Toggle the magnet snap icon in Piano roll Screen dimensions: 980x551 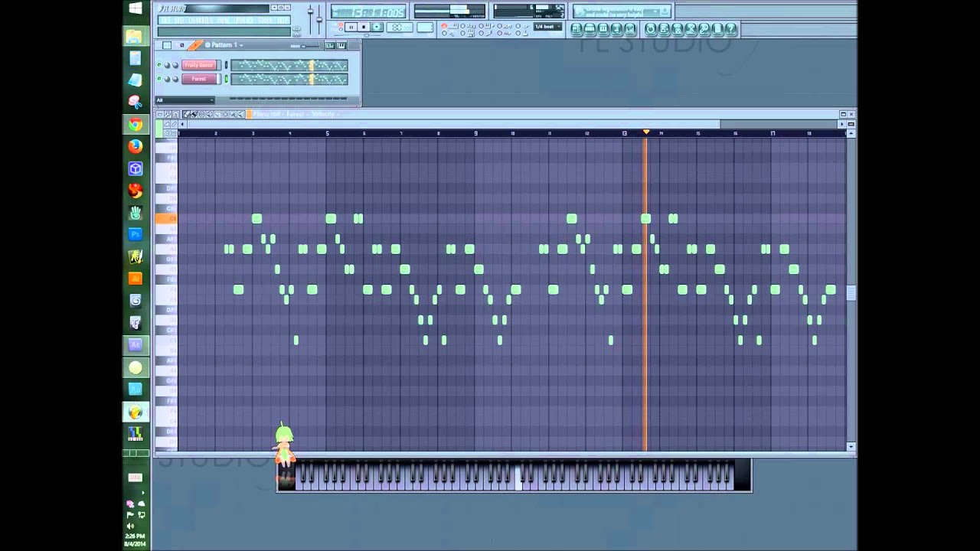pos(176,114)
